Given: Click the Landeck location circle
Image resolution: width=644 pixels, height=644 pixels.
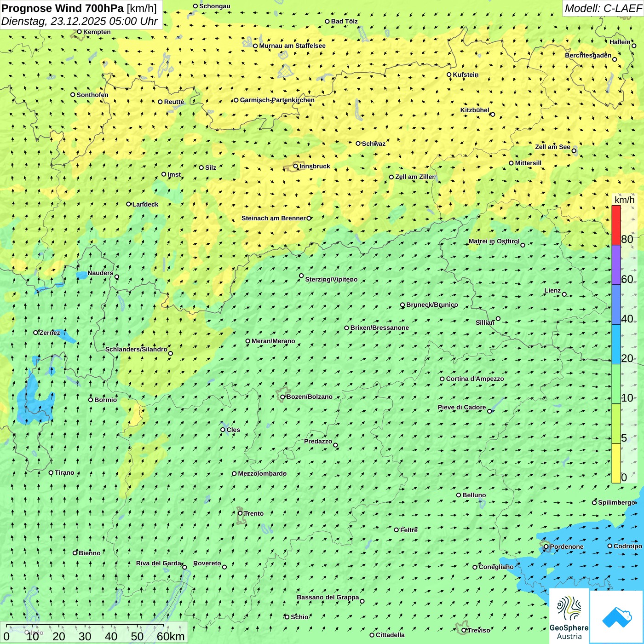Looking at the screenshot, I should click(129, 204).
